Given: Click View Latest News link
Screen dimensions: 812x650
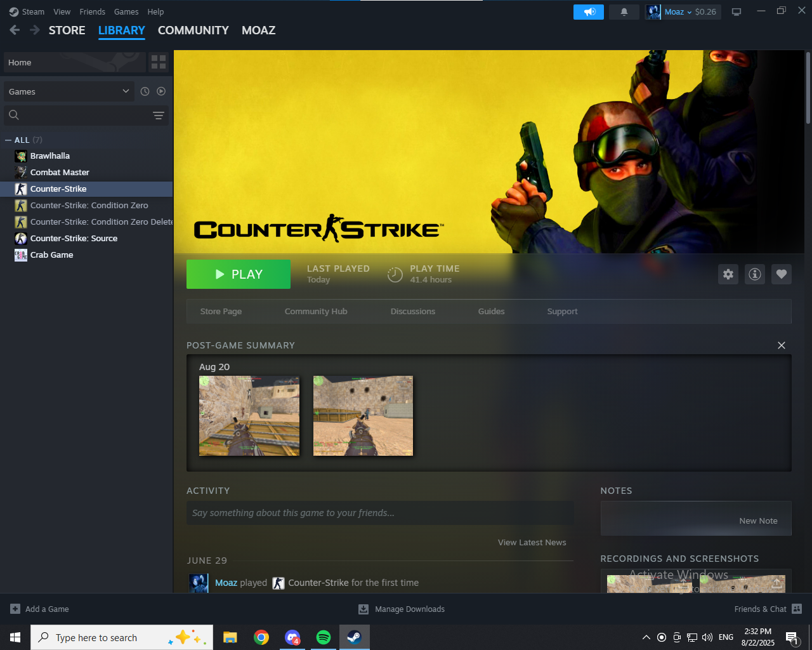Looking at the screenshot, I should click(532, 543).
